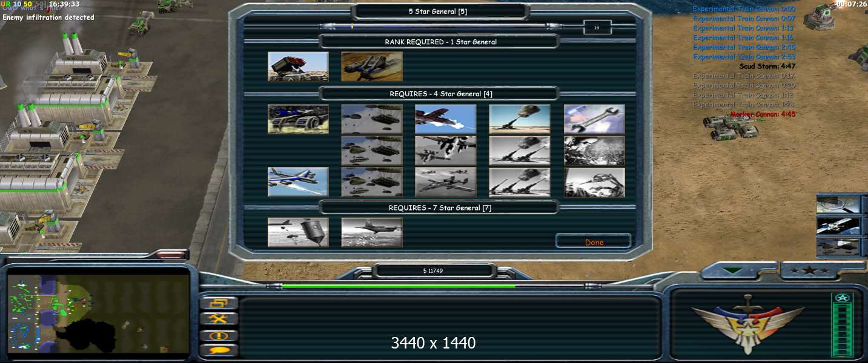The image size is (868, 363).
Task: Click the $ 11749 cash display
Action: point(433,270)
